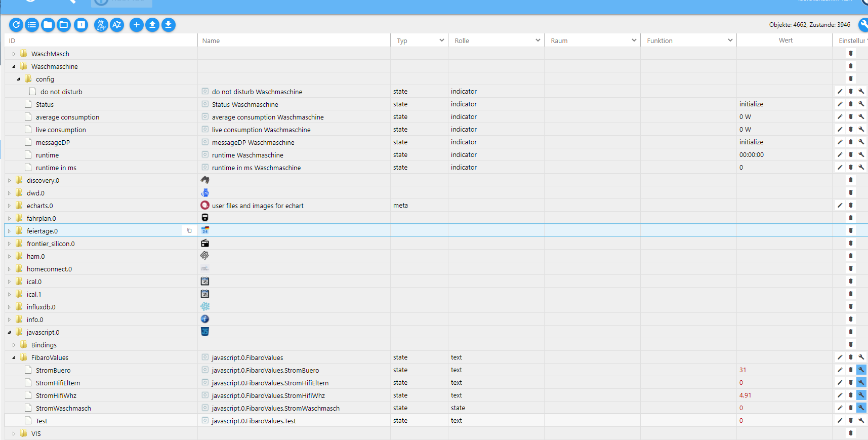The image size is (868, 440).
Task: Click the value '31' of StromBuero
Action: point(742,370)
